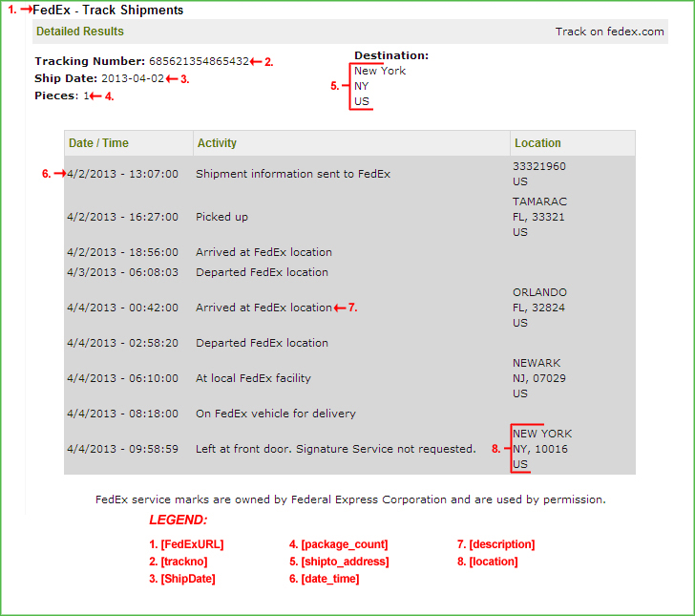Click the 'At local FedEx facility' activity
The image size is (695, 616).
253,378
